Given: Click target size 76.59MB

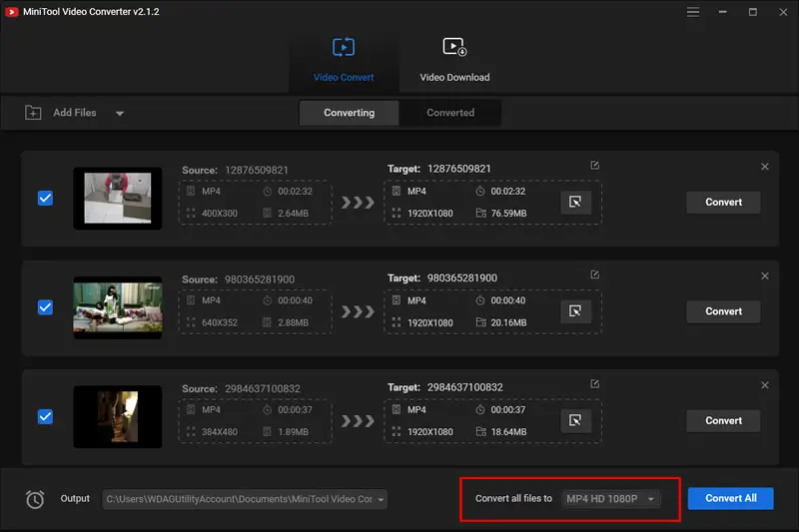Looking at the screenshot, I should click(508, 214).
